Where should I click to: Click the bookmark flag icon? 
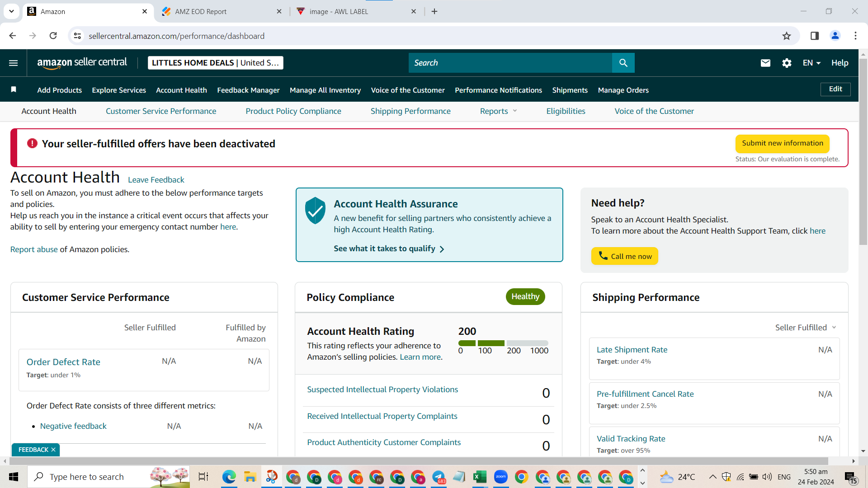14,89
